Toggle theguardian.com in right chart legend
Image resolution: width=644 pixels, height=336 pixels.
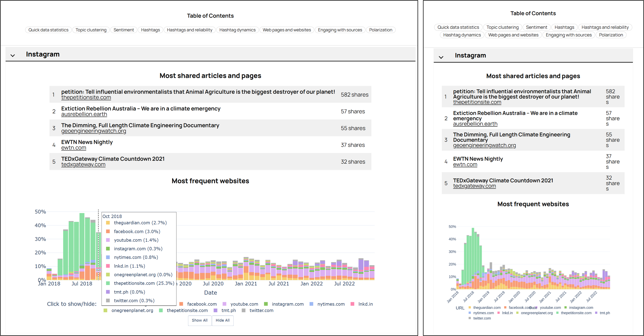click(x=486, y=307)
